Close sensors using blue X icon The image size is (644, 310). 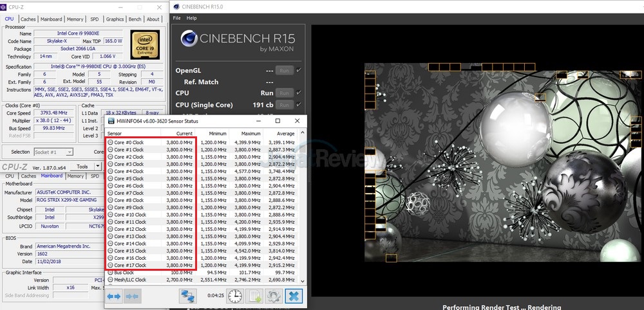coord(294,296)
